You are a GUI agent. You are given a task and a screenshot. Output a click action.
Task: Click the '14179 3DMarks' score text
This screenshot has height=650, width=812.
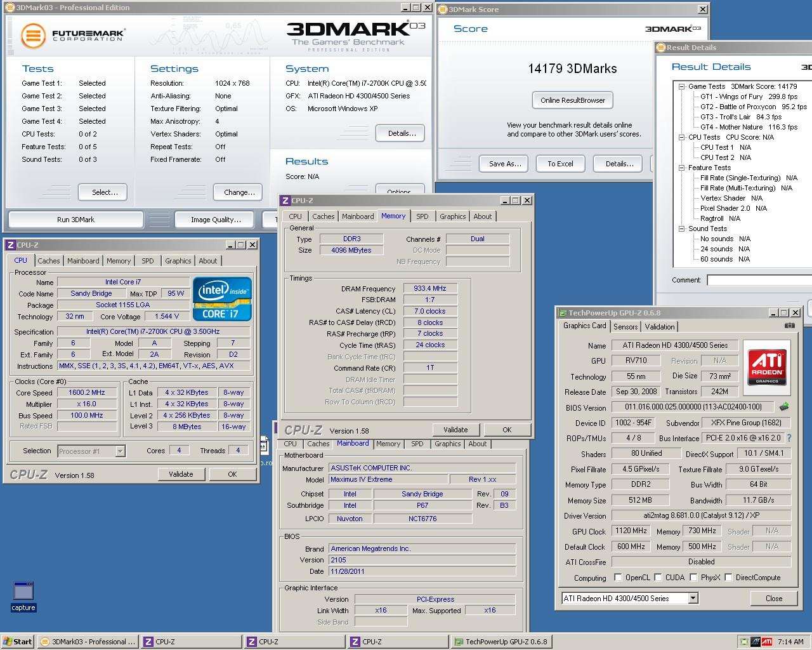(x=572, y=69)
